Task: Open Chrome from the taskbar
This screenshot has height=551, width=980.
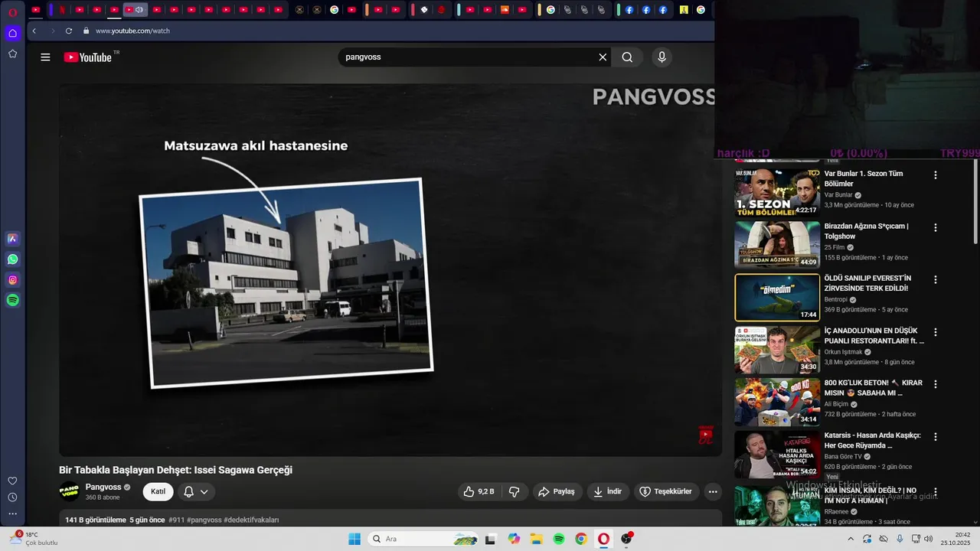Action: pos(581,539)
